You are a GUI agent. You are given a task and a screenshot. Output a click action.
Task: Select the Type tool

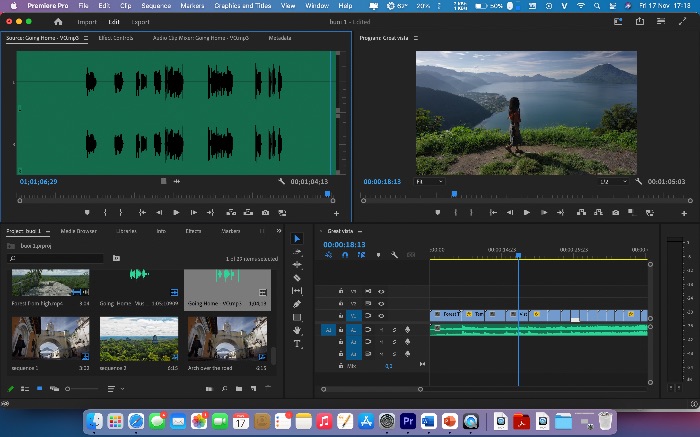point(297,344)
